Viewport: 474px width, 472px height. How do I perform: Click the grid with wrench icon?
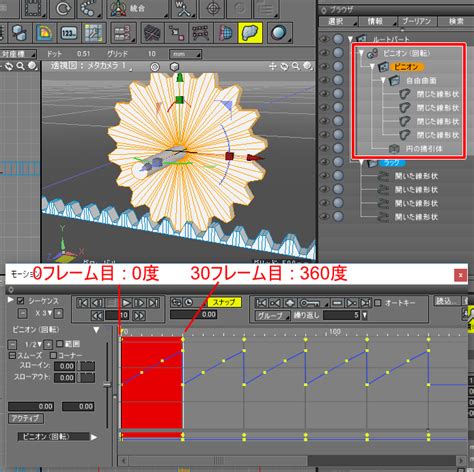[x=94, y=33]
